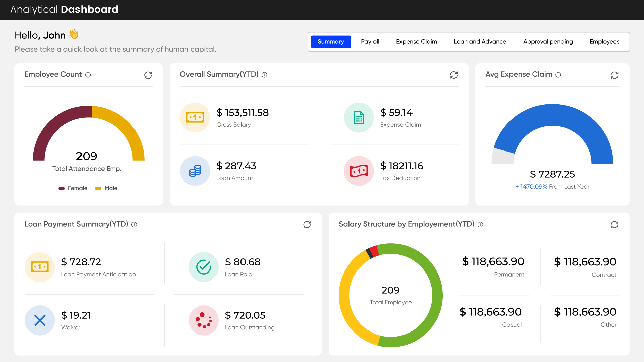Open the Employees tab
The height and width of the screenshot is (362, 644).
tap(604, 42)
